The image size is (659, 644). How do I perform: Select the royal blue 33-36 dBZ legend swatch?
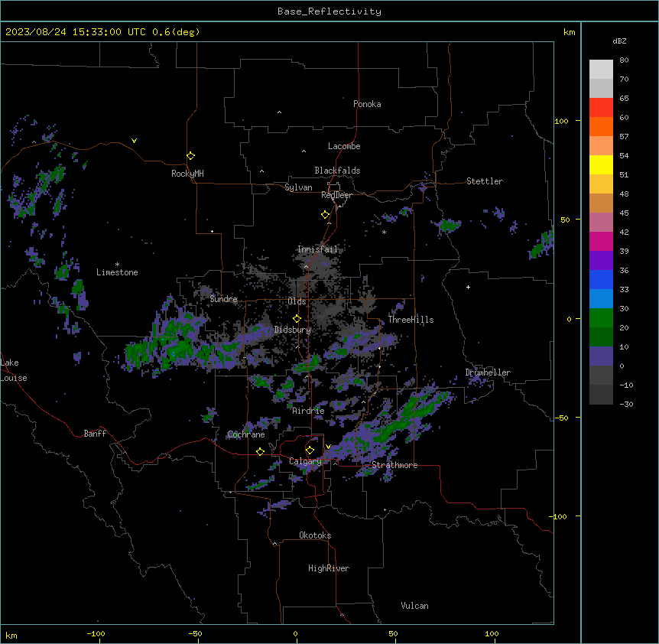[x=601, y=279]
